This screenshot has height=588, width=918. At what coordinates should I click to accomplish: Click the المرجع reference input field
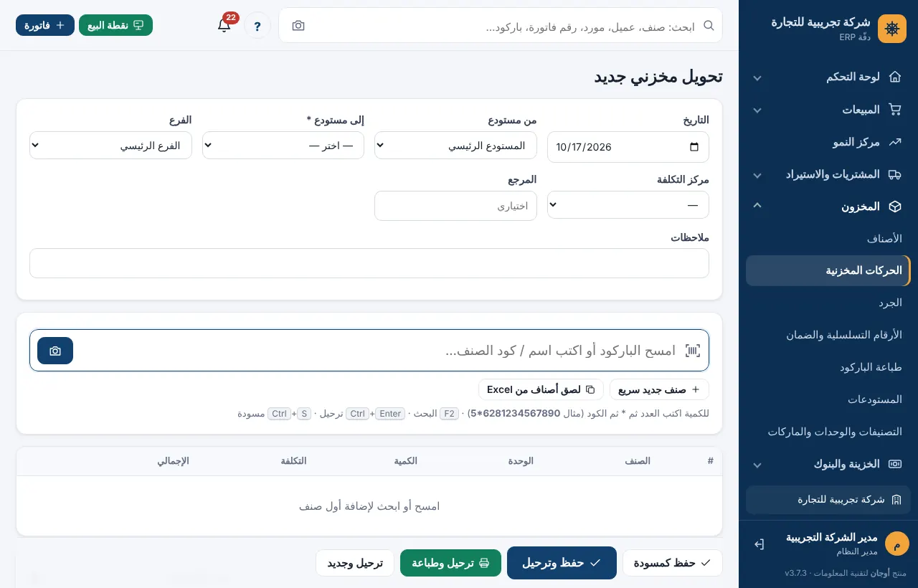(455, 206)
